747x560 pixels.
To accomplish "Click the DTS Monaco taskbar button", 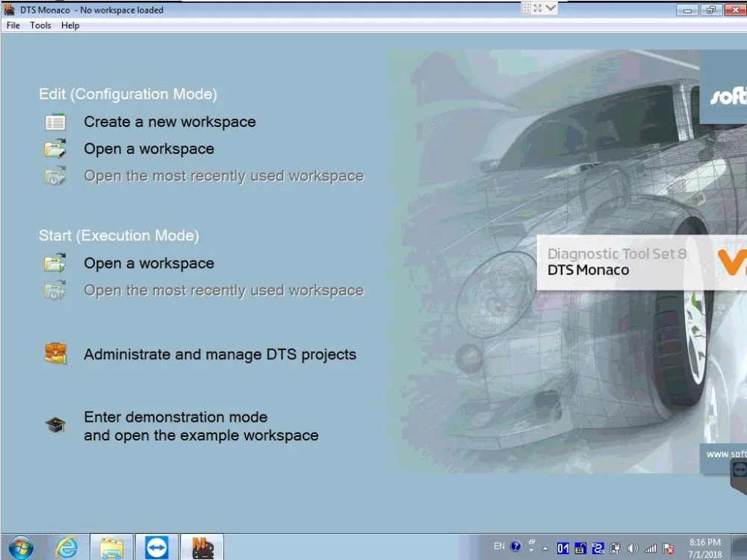I will 202,547.
